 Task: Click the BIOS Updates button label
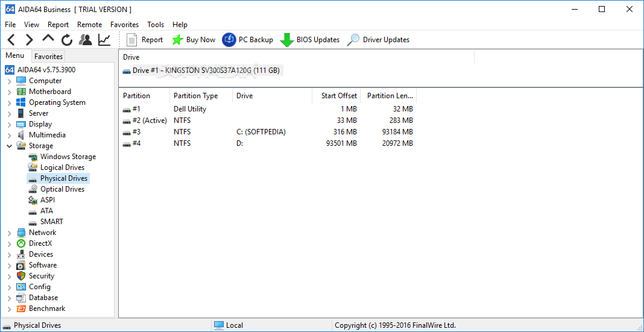(318, 40)
